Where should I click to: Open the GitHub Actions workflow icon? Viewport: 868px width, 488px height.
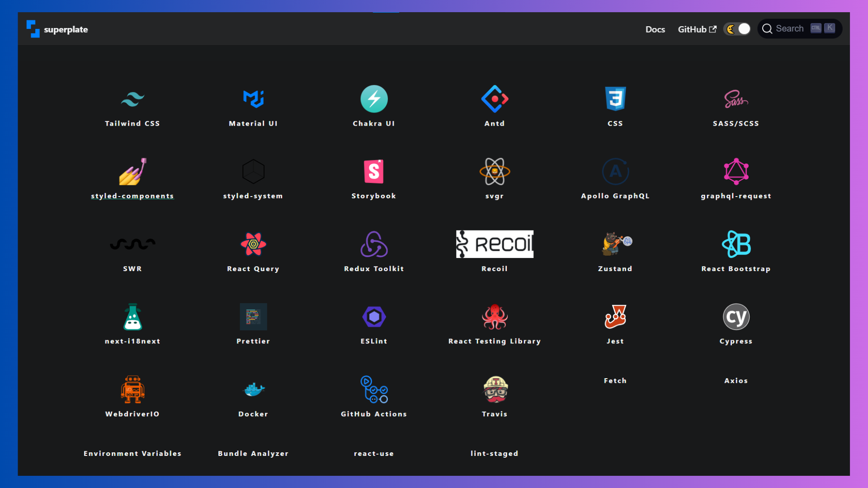[374, 389]
